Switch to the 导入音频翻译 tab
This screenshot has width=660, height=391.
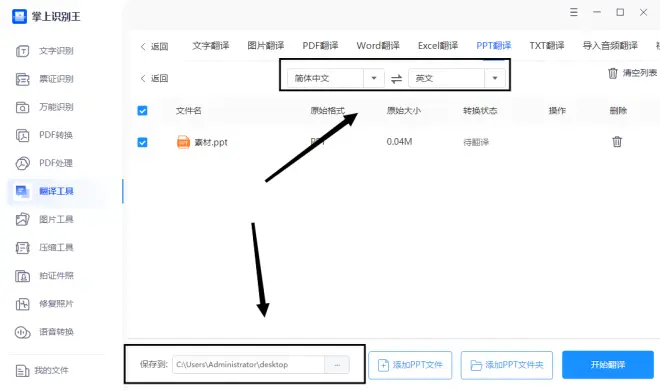(x=610, y=45)
